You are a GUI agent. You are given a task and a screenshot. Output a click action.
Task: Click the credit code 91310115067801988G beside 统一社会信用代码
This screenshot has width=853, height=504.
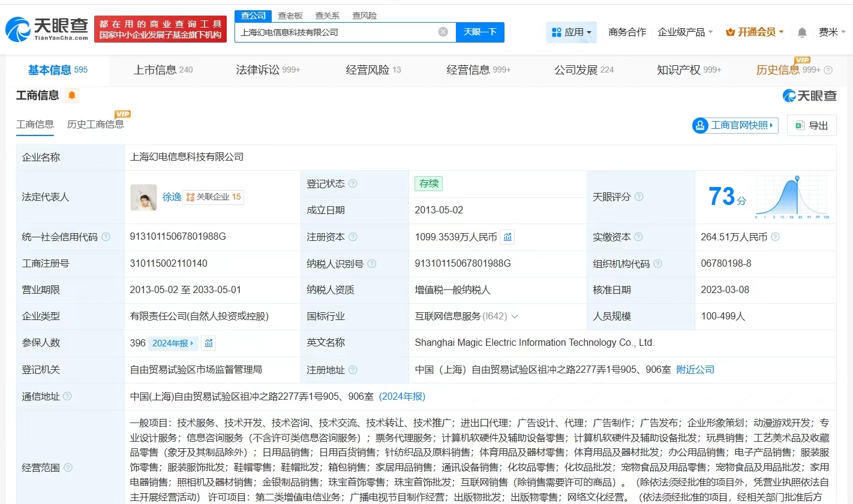(x=178, y=237)
